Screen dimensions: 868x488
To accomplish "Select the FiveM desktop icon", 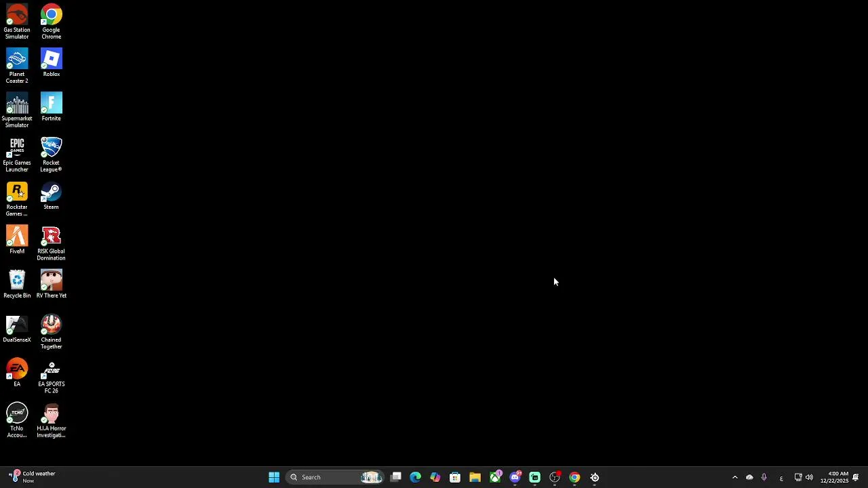I will (x=17, y=240).
